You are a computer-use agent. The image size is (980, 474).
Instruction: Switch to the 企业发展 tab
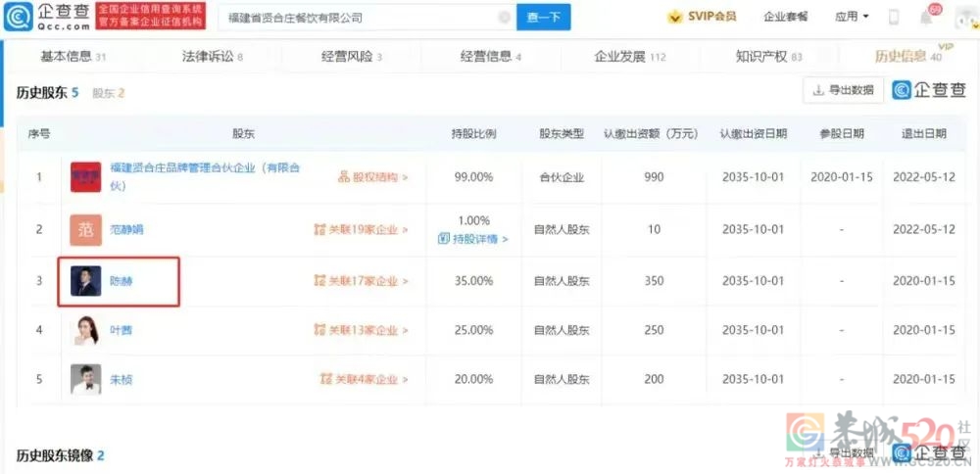coord(629,57)
